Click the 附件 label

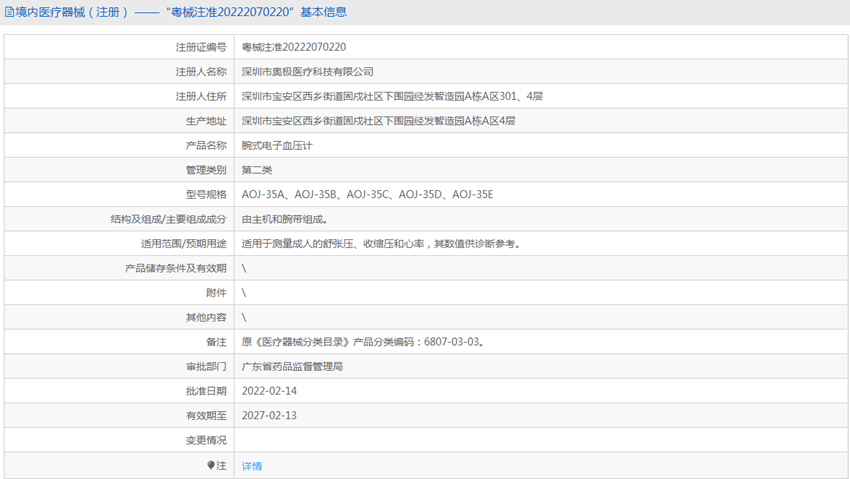click(216, 293)
